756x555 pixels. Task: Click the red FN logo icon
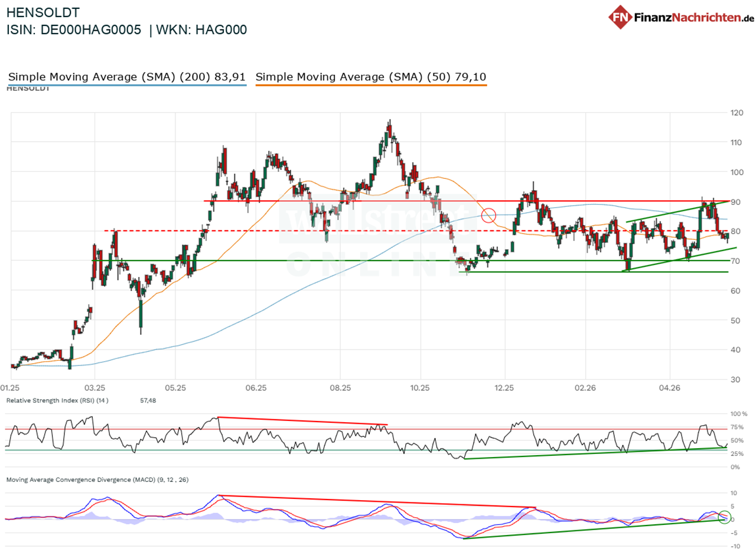(621, 18)
